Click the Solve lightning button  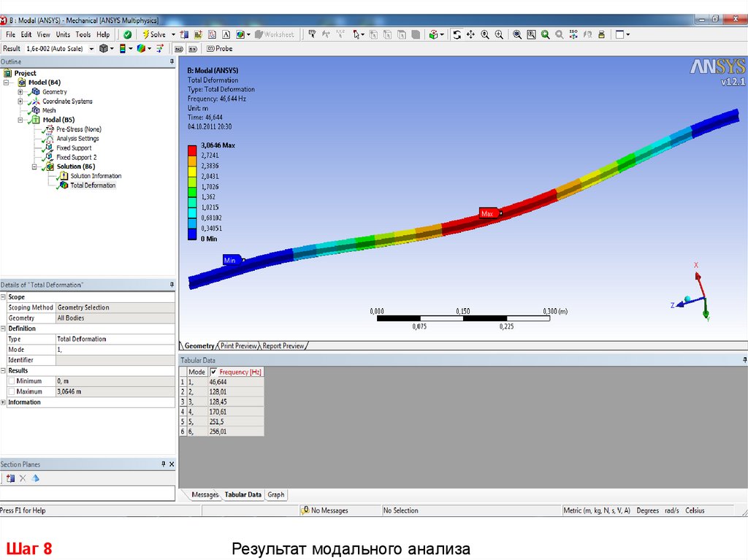pos(154,34)
